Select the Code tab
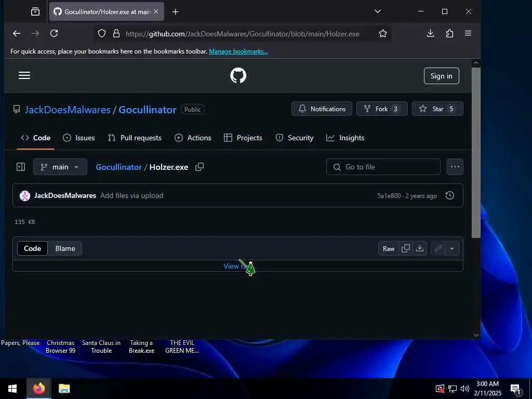Viewport: 532px width, 399px height. coord(36,138)
